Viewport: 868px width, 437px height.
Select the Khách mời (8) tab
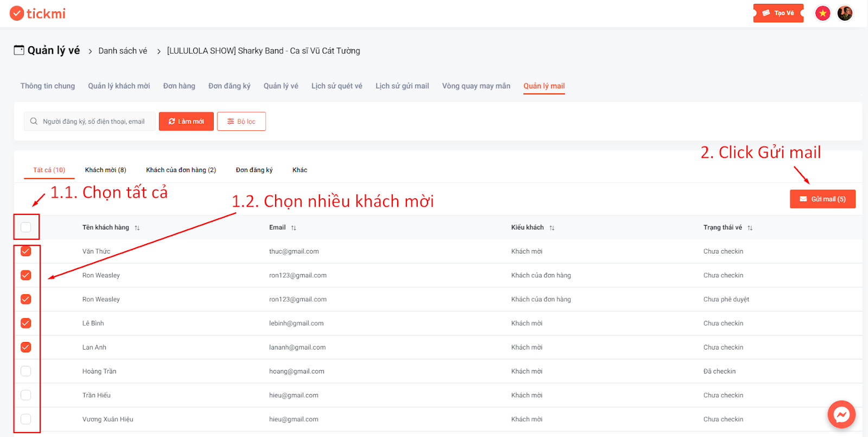click(106, 170)
